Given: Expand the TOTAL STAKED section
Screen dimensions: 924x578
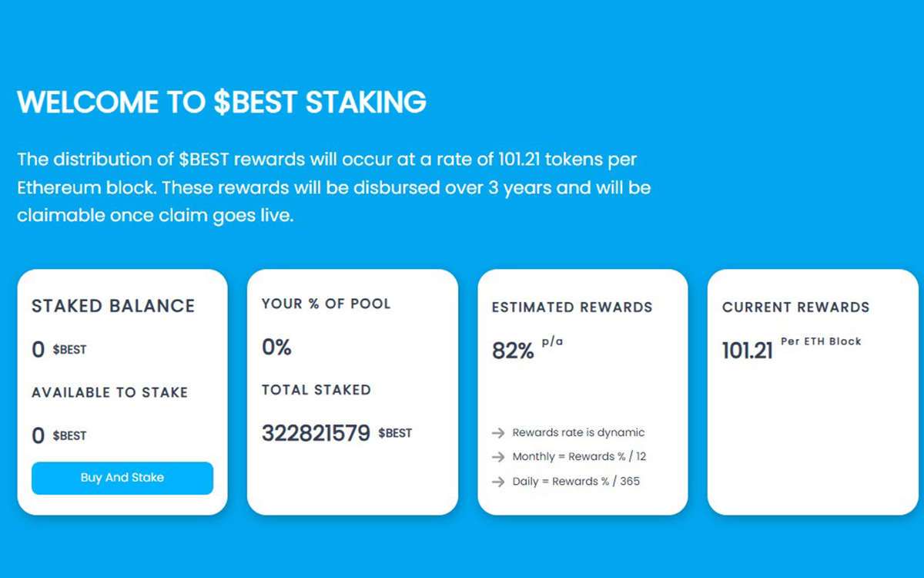Looking at the screenshot, I should 316,390.
